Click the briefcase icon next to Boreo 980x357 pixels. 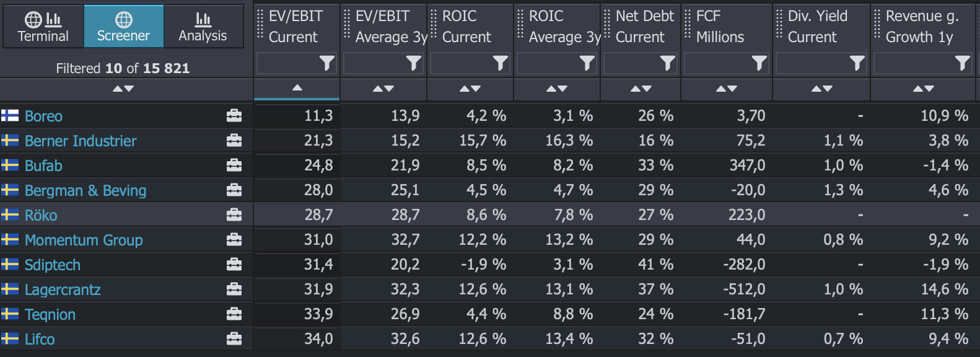click(234, 116)
